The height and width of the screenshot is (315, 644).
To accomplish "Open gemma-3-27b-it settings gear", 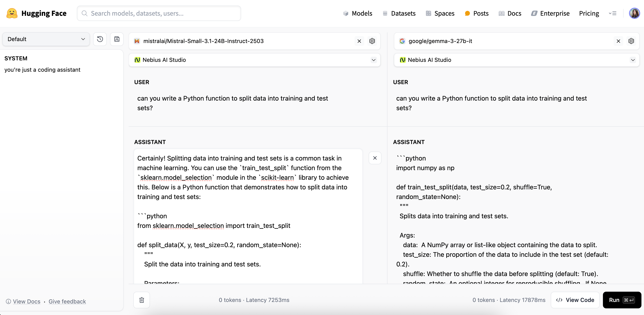I will tap(631, 41).
